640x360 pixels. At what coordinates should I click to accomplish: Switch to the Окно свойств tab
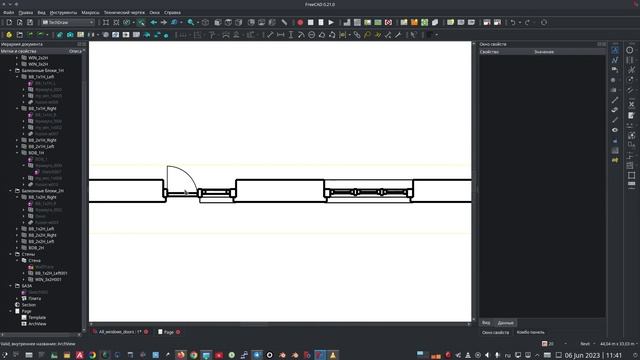495,332
